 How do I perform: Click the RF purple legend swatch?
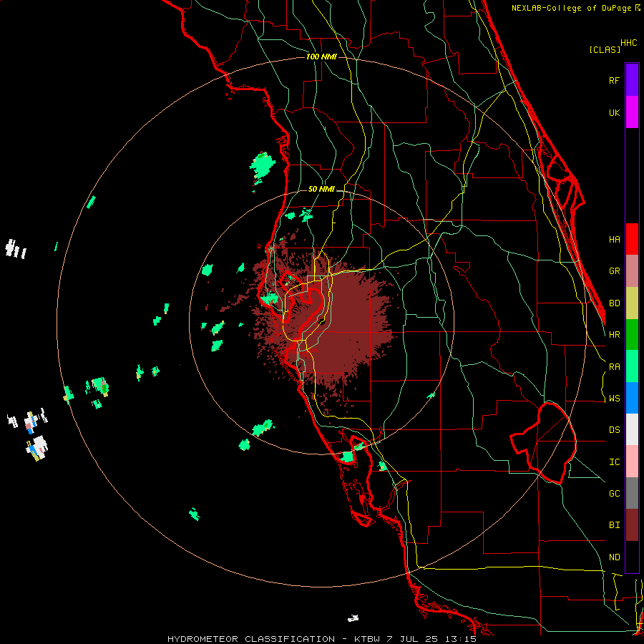pyautogui.click(x=632, y=80)
